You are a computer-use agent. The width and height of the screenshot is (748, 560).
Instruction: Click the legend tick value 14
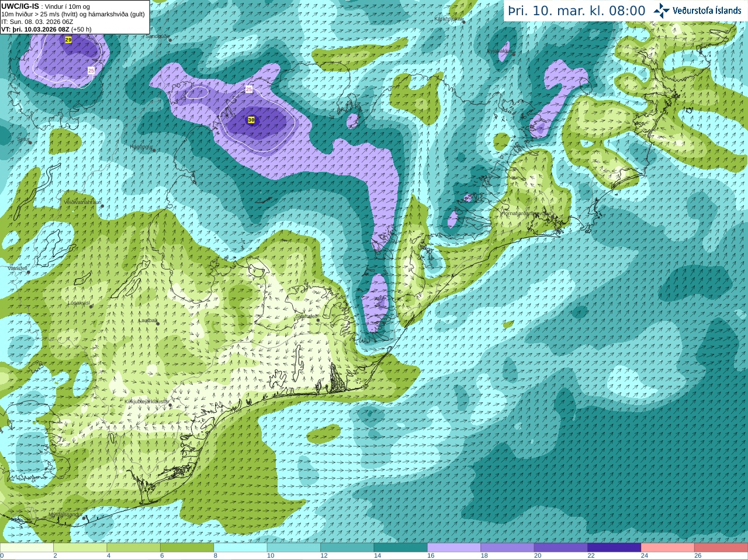(x=377, y=556)
